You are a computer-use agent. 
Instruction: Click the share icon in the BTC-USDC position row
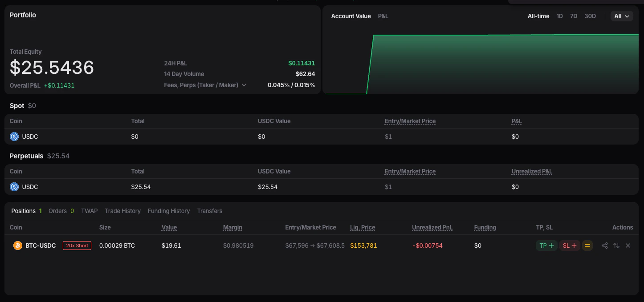pos(604,246)
